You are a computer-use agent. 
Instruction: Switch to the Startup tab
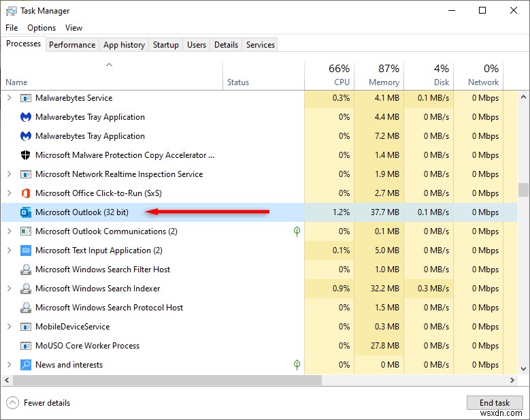165,45
